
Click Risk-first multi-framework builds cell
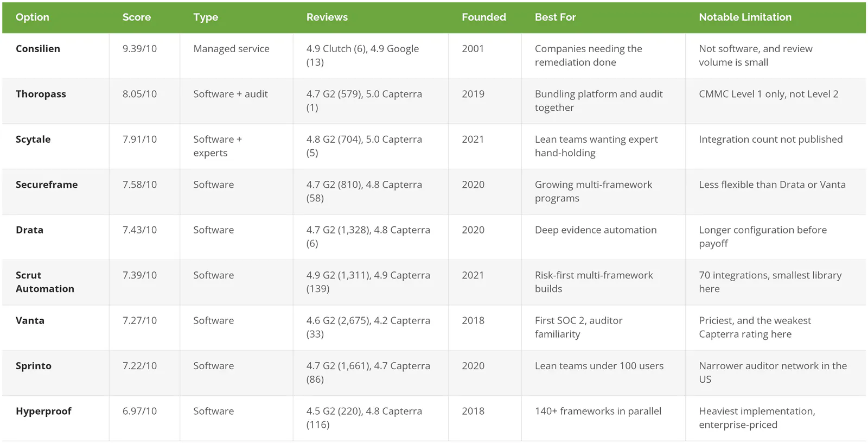click(x=594, y=282)
